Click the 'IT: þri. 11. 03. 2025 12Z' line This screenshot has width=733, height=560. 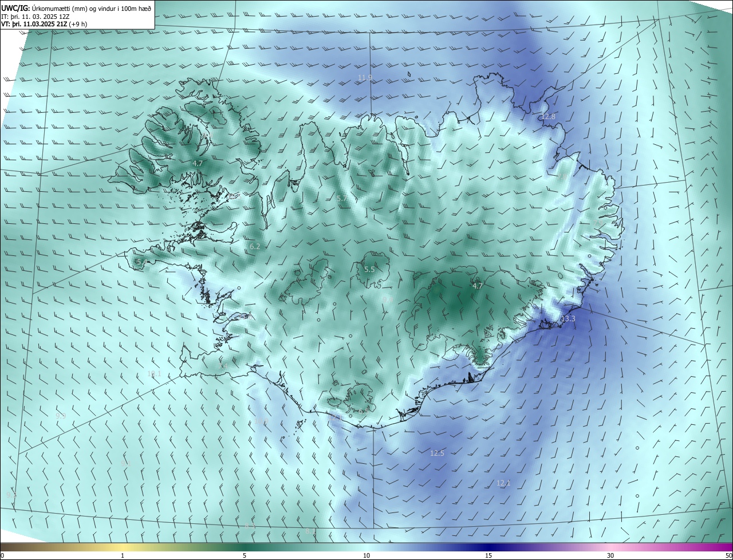click(x=35, y=17)
